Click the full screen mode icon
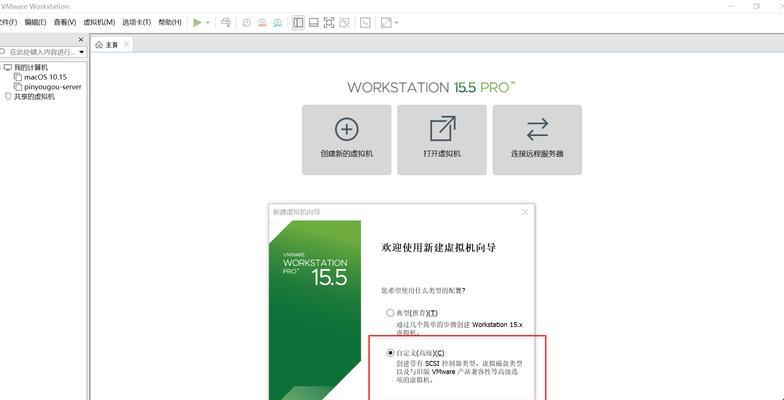 pos(328,22)
